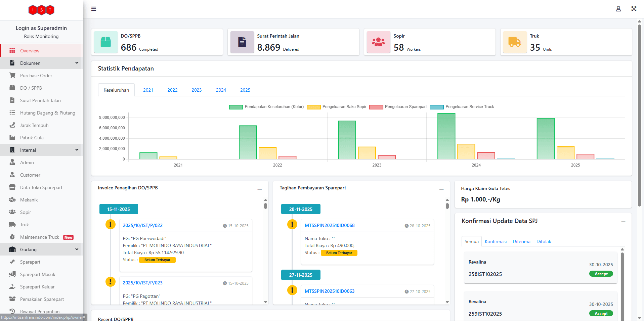
Task: Select the Konfirmasi tab
Action: click(496, 241)
